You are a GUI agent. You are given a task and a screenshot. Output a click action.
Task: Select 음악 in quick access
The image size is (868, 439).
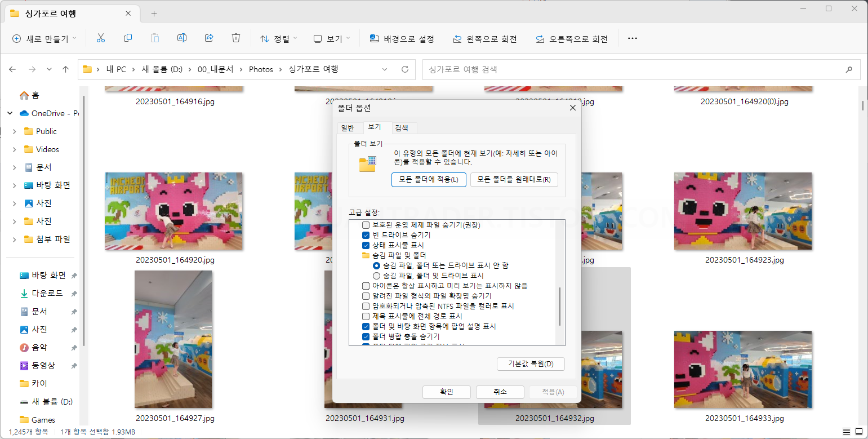35,347
